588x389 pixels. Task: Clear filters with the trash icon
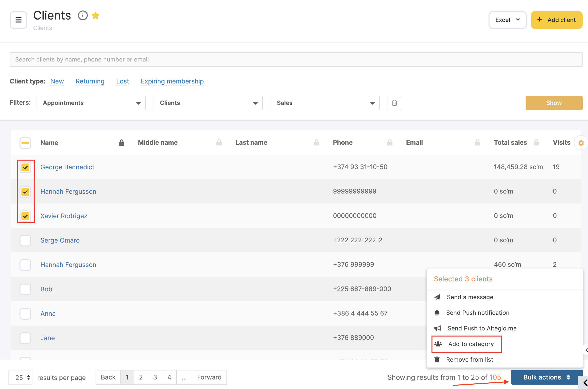click(x=394, y=103)
